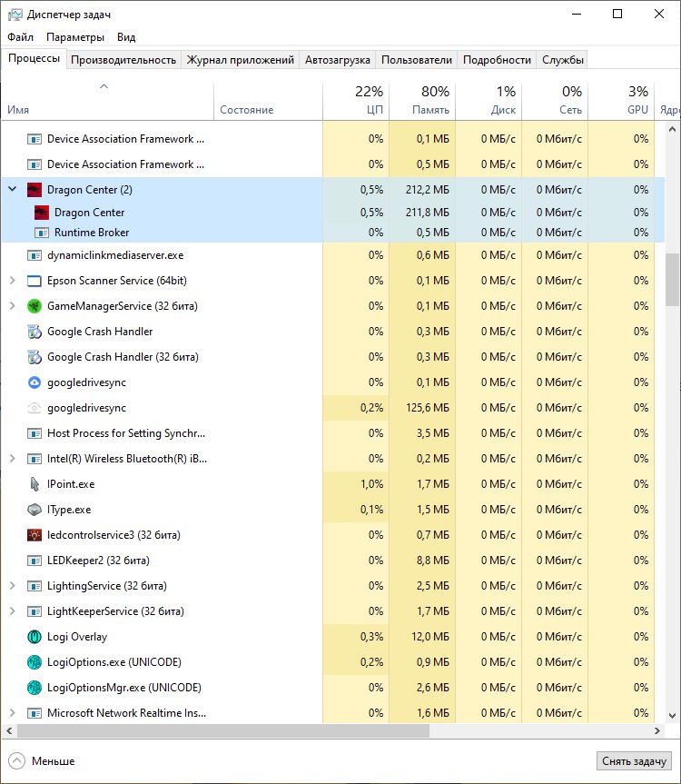Click the horizontal scrollbar right arrow
Viewport: 681px width, 784px height.
tap(657, 731)
